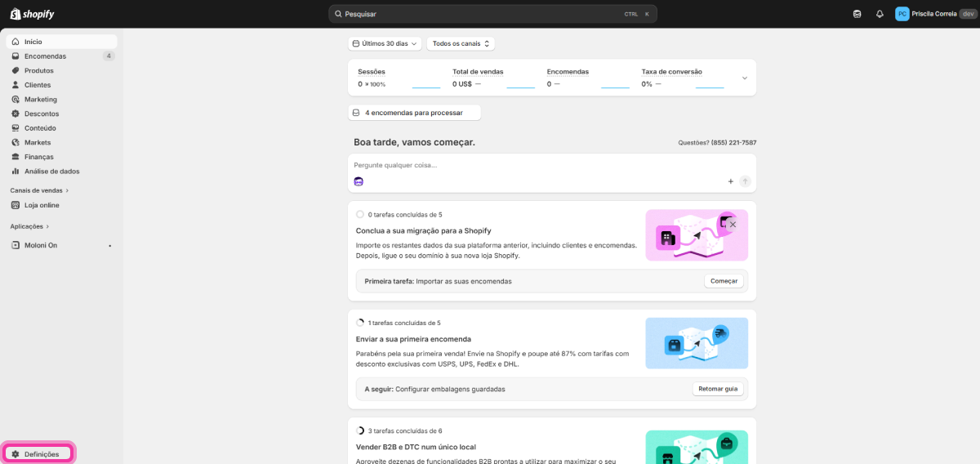The width and height of the screenshot is (980, 464).
Task: Click the shipping illustration thumbnail
Action: point(697,343)
